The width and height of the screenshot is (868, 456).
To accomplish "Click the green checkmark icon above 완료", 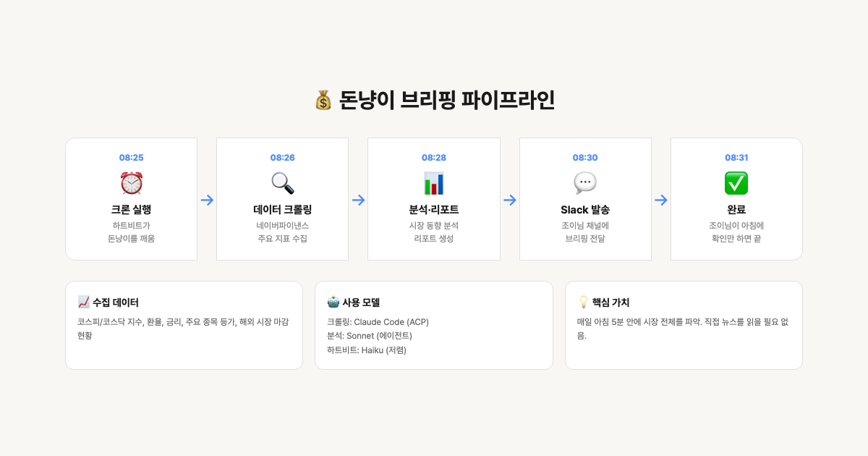I will point(736,183).
